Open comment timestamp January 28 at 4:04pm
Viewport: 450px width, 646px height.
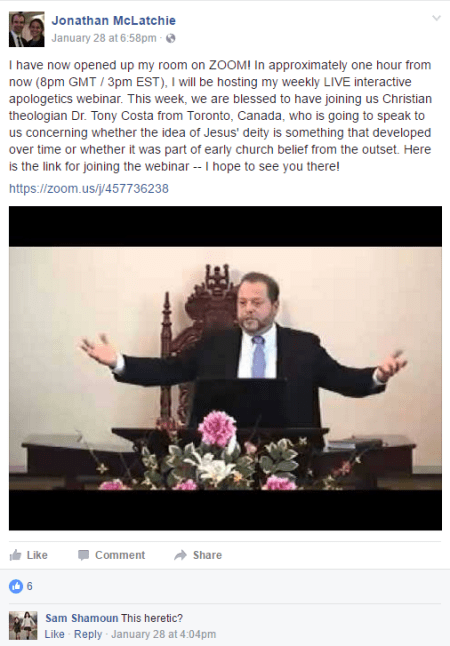pos(164,634)
